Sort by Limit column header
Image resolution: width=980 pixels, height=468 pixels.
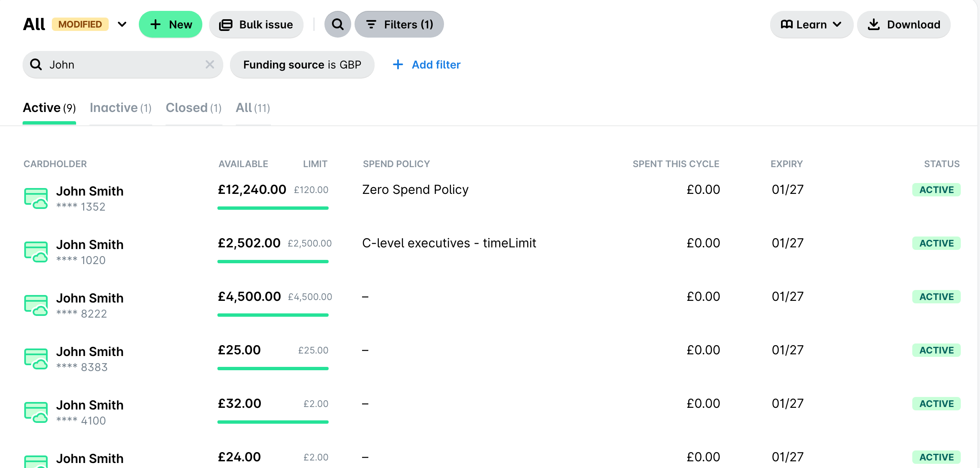pyautogui.click(x=315, y=164)
